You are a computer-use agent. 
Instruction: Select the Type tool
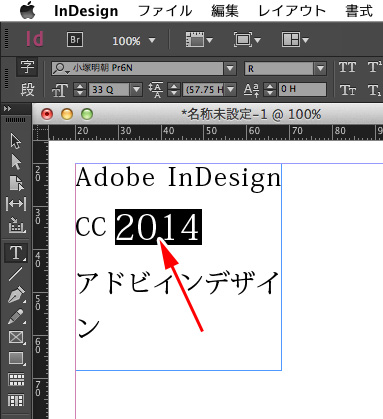click(16, 253)
